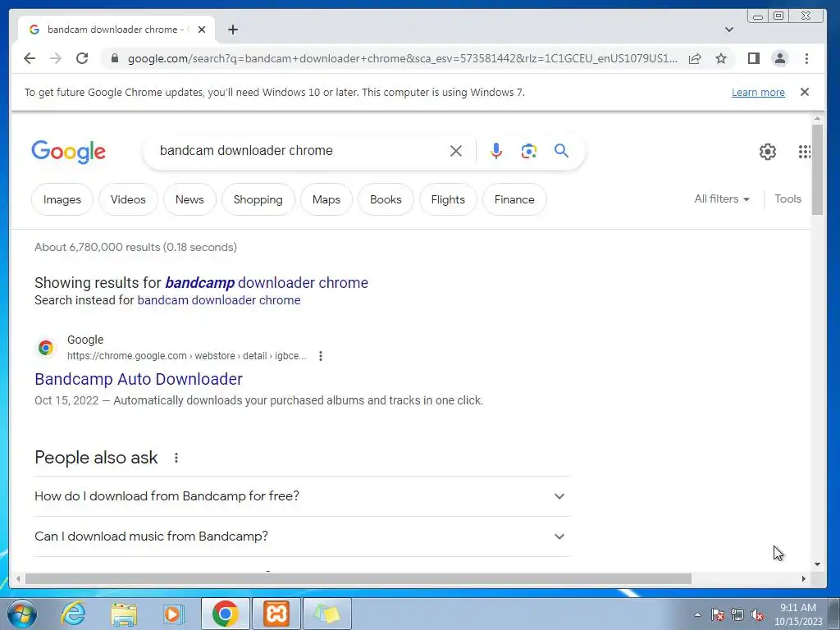
Task: Filter results by News
Action: (189, 199)
